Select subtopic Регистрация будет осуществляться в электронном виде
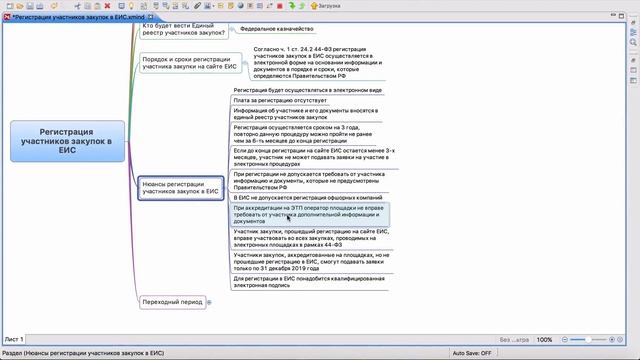640x360 pixels. pyautogui.click(x=308, y=90)
